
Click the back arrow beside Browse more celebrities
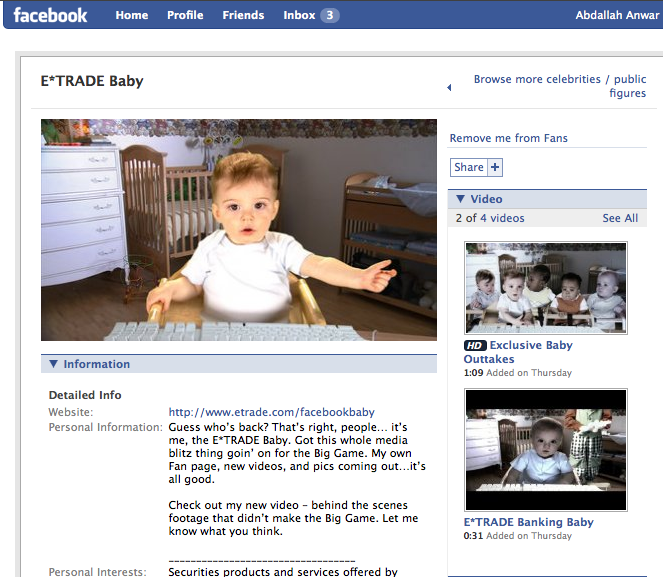449,88
